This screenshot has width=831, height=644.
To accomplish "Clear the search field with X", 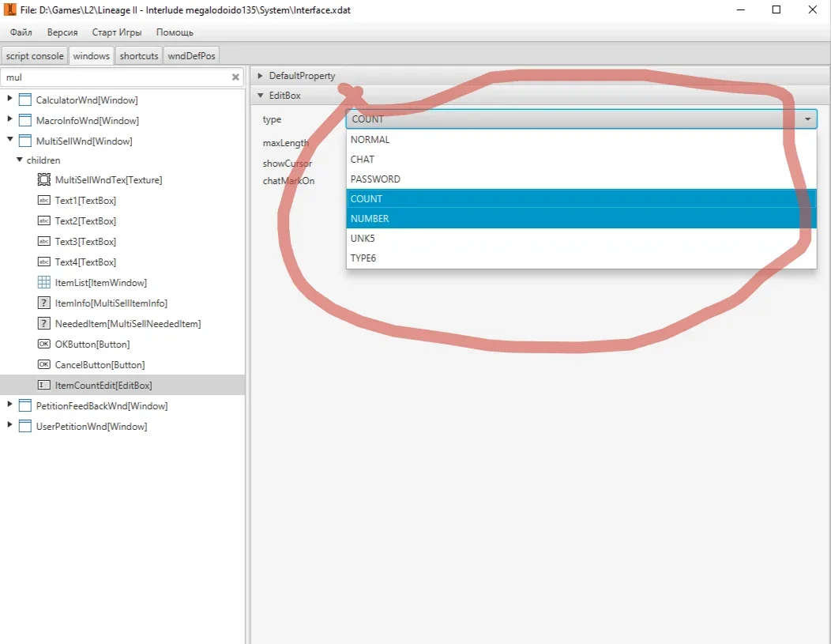I will click(235, 77).
